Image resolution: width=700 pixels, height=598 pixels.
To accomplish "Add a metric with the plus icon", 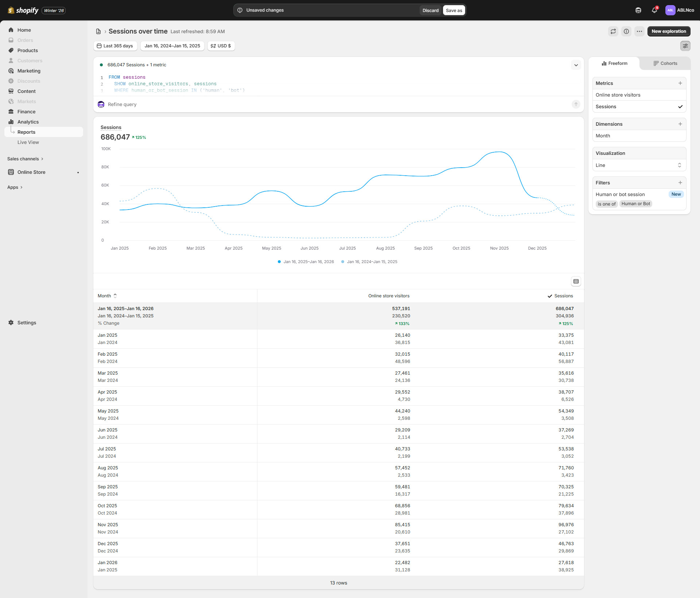I will click(x=680, y=83).
